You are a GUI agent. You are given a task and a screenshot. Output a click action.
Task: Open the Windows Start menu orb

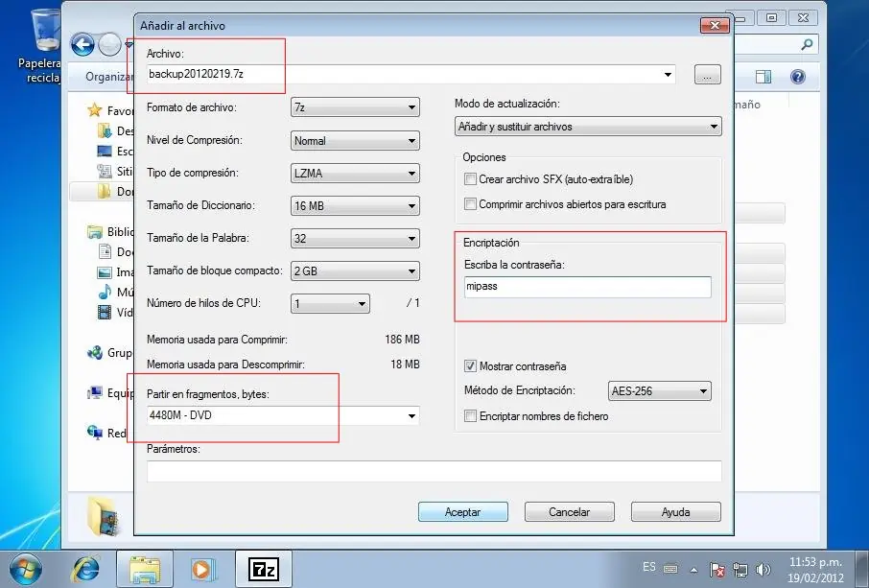[x=26, y=570]
